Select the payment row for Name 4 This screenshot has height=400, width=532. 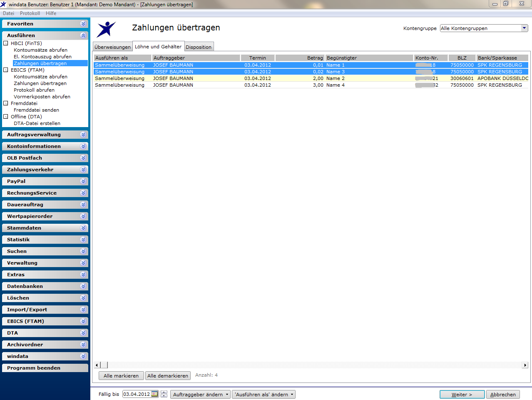311,85
